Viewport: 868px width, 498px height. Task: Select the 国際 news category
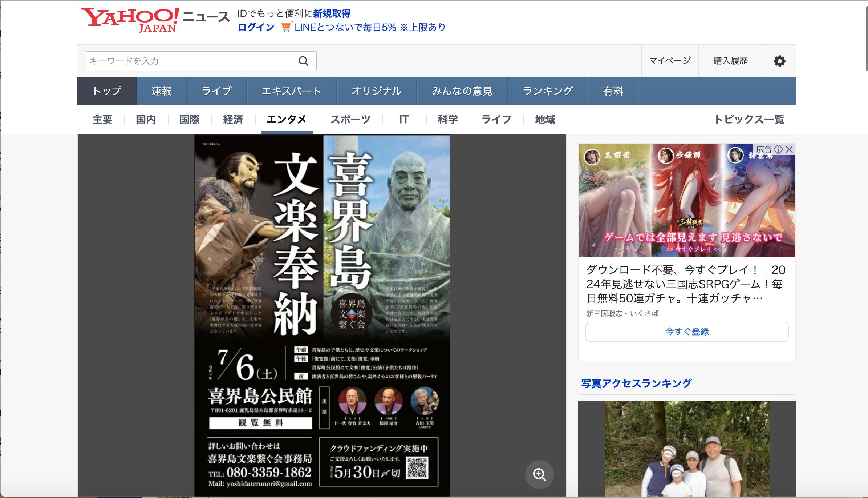190,120
